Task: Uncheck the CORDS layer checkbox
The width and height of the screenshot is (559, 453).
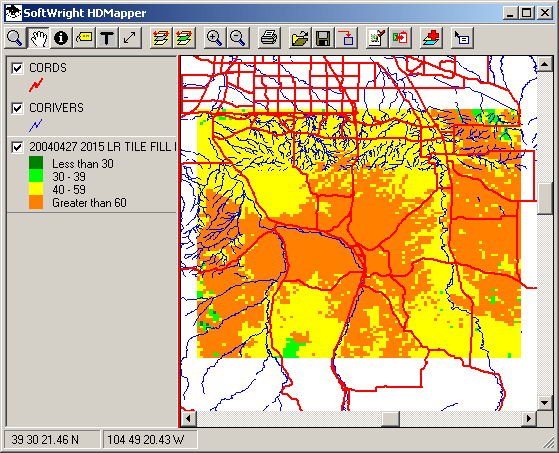Action: [17, 68]
